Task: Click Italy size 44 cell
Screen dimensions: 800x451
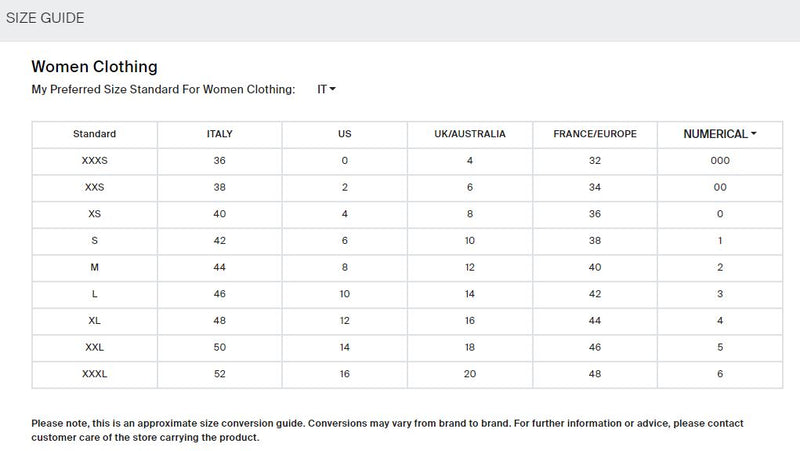Action: [219, 268]
